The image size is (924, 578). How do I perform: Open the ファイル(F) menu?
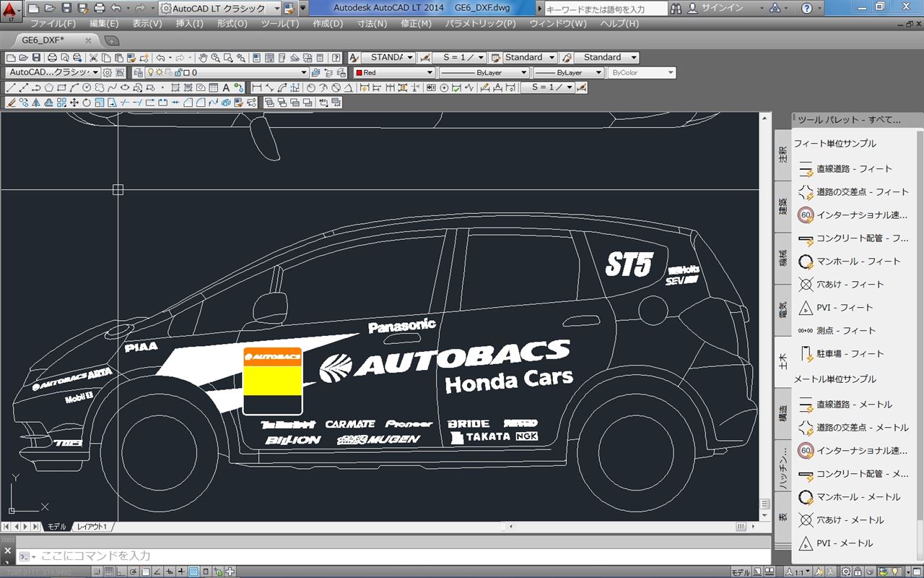(52, 23)
